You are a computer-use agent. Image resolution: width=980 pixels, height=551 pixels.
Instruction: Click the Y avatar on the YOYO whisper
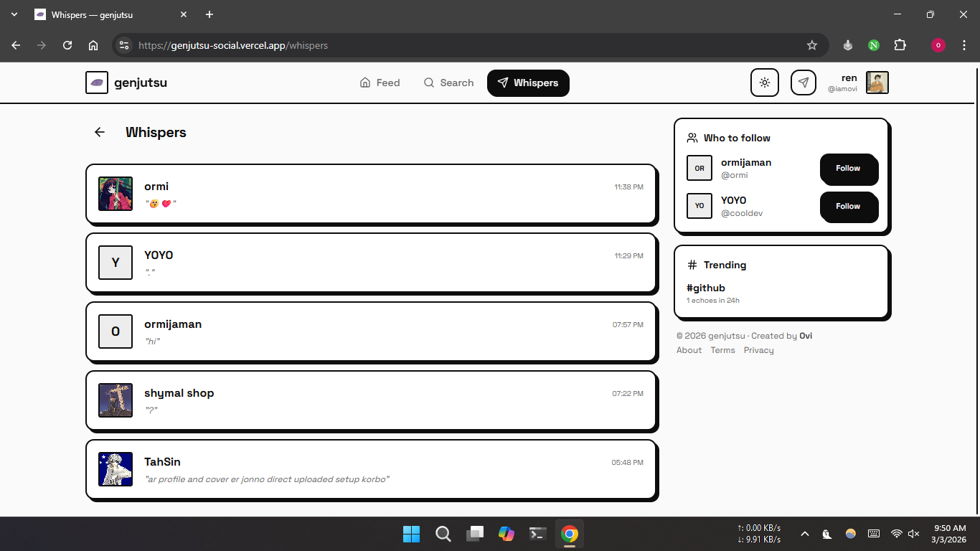[x=116, y=263]
